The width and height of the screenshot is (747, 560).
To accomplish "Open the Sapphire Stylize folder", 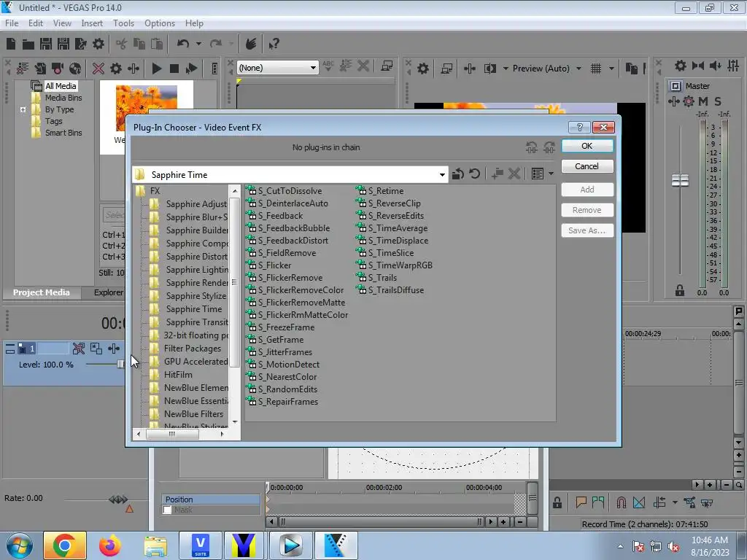I will click(x=196, y=296).
